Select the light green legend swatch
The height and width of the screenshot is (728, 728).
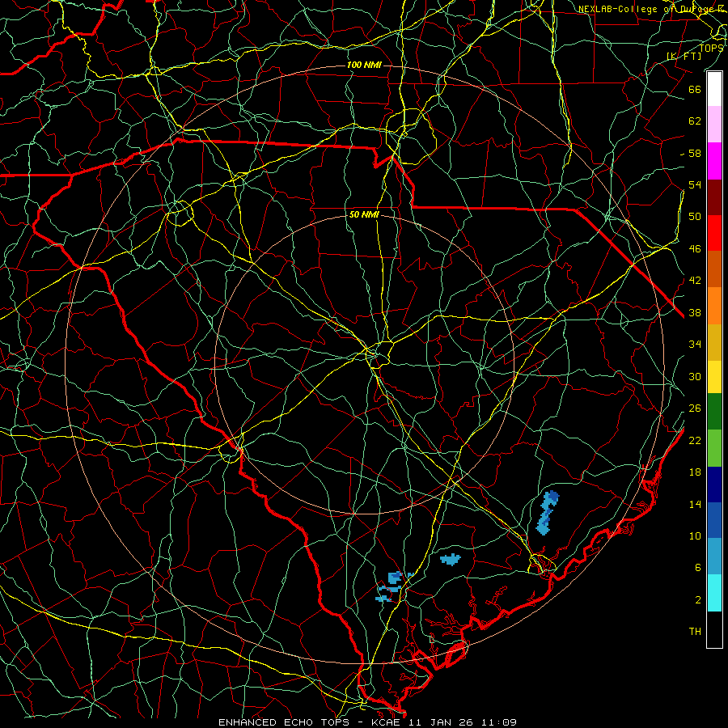coord(714,448)
